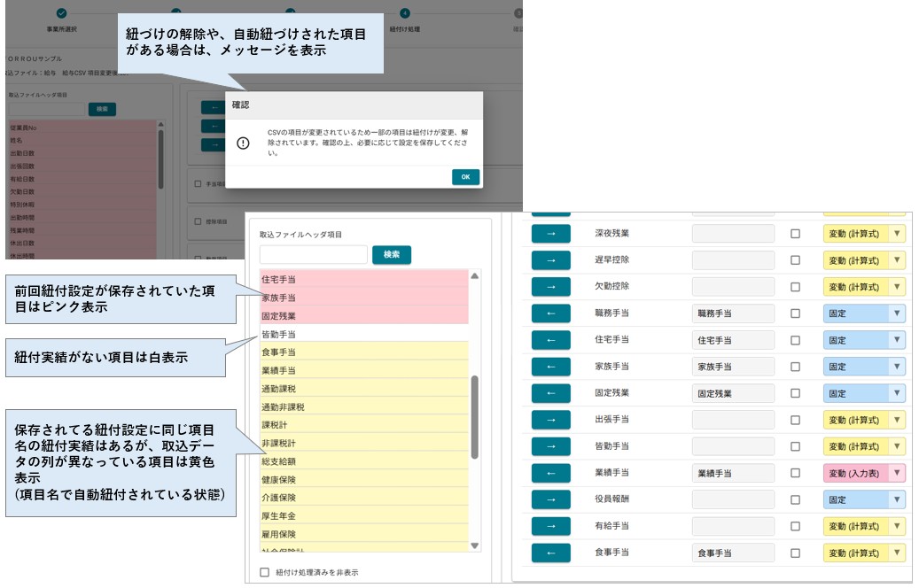Select 非課税計 in header list
919x588 pixels.
(x=364, y=444)
